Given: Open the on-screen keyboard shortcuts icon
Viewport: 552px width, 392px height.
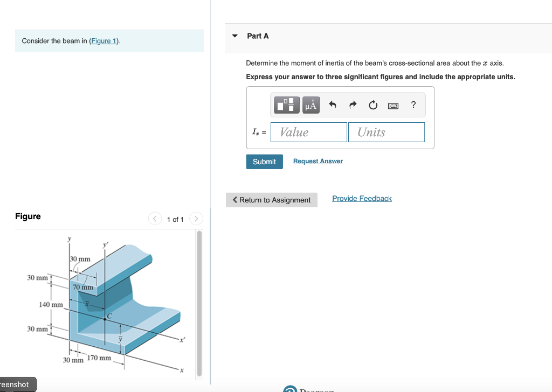Looking at the screenshot, I should pyautogui.click(x=393, y=105).
